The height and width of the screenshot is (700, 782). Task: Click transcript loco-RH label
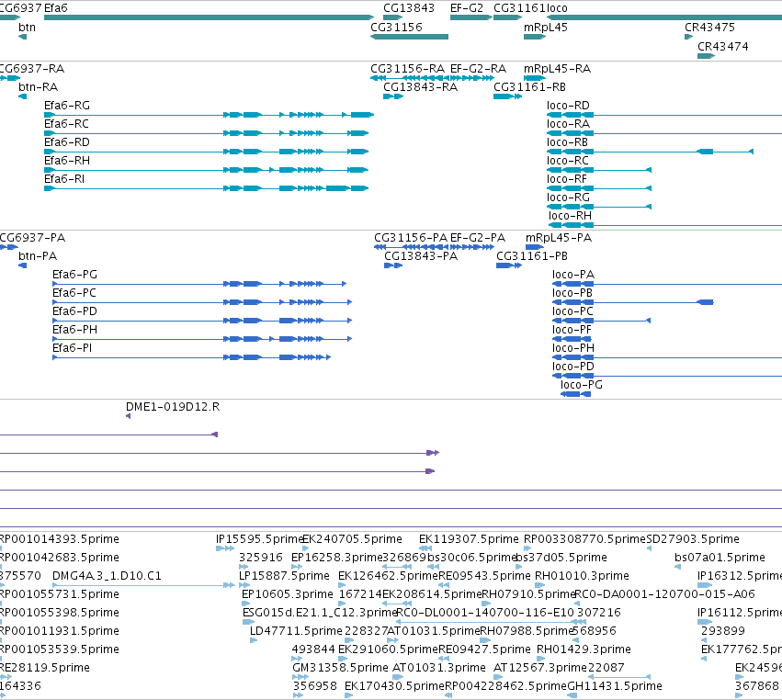570,217
